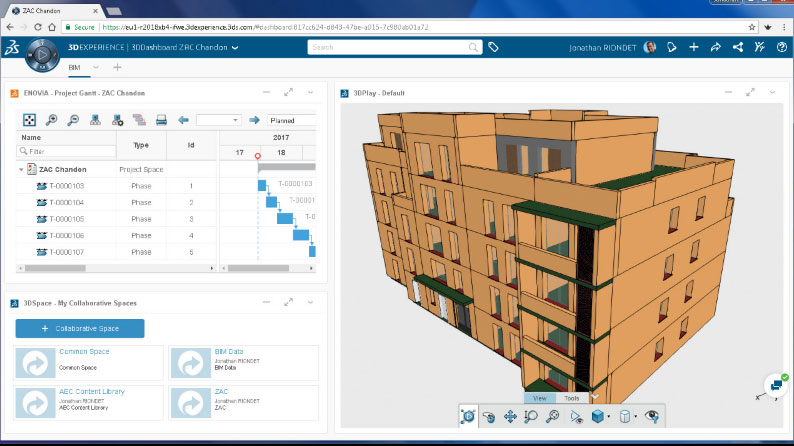Screen dimensions: 794x446
Task: Open the 3DDashboard ZAC Chandon dropdown
Action: coord(235,48)
